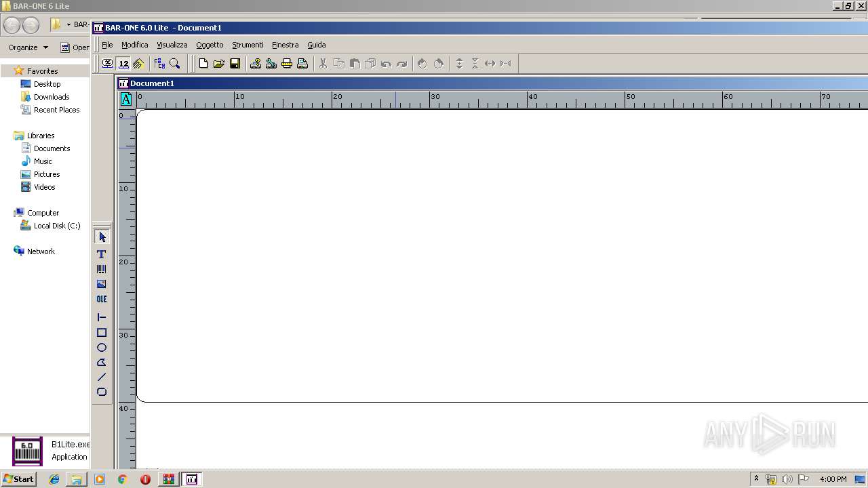This screenshot has height=488, width=868.
Task: Launch Chrome from the taskbar
Action: pyautogui.click(x=122, y=479)
